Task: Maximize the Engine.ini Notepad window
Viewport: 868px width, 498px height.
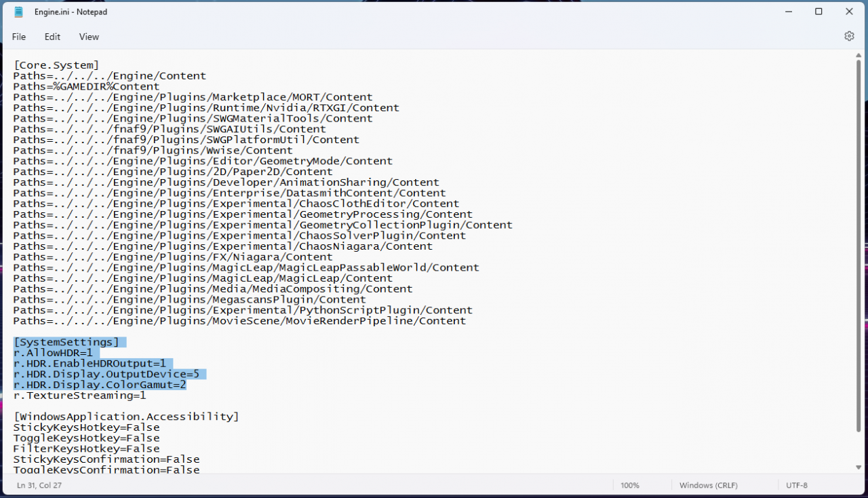Action: click(818, 12)
